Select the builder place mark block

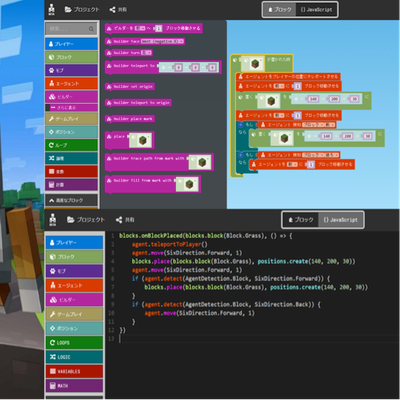130,119
